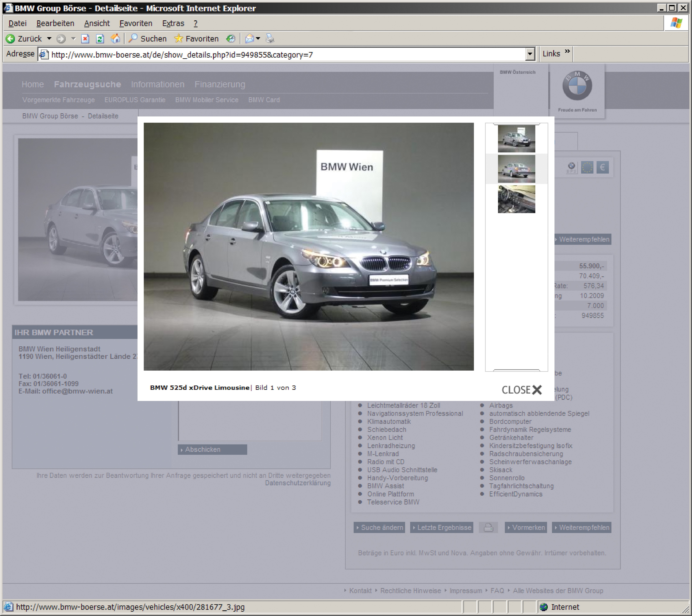The height and width of the screenshot is (616, 692).
Task: Click the Mail envelope toolbar icon
Action: coord(249,39)
